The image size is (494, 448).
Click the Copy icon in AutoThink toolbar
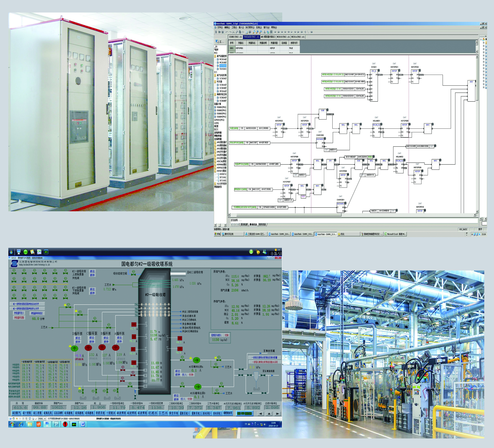coord(237,32)
